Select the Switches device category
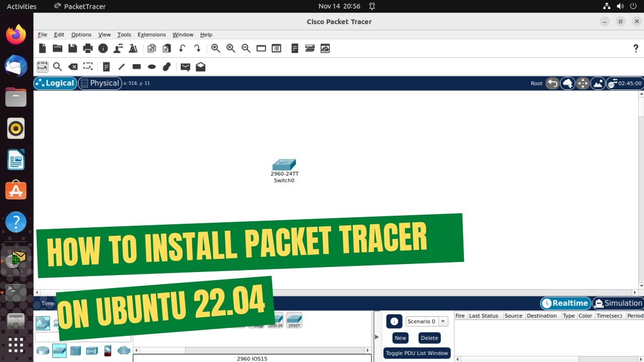This screenshot has width=644, height=362. pyautogui.click(x=59, y=350)
